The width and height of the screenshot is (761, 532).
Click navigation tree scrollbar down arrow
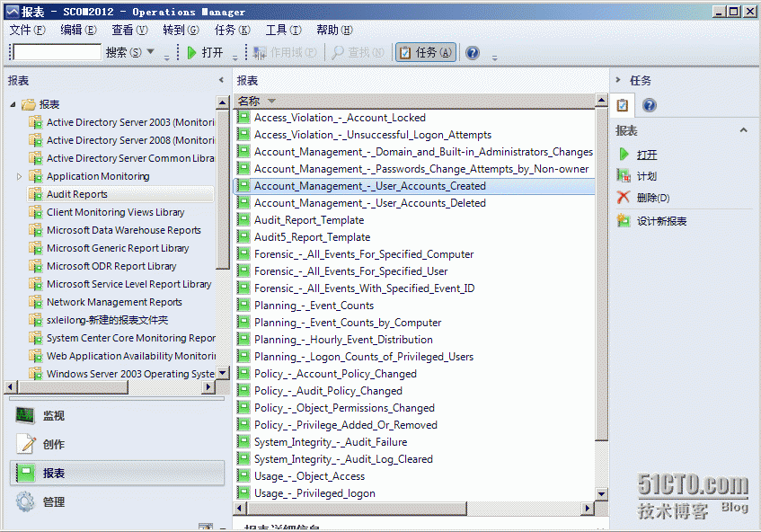point(222,373)
